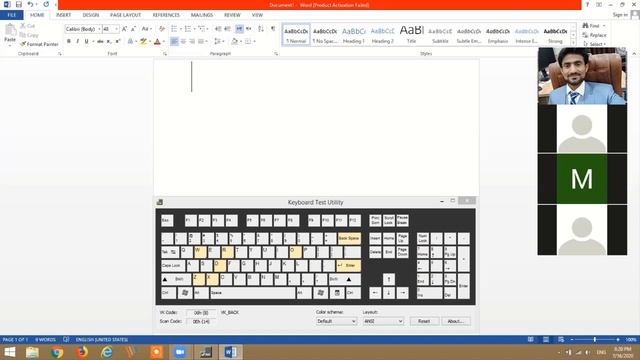The height and width of the screenshot is (360, 640).
Task: Click the Enter key on the virtual keyboard
Action: click(348, 266)
